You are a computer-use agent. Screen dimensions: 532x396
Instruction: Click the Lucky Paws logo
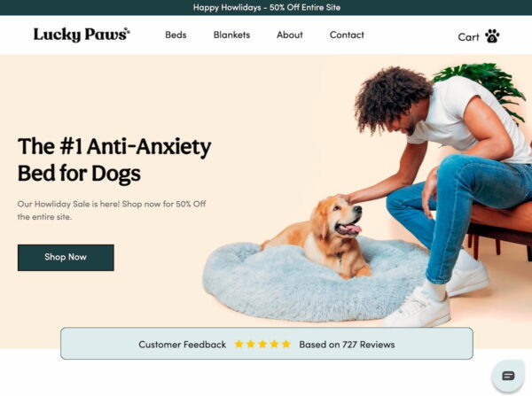[x=82, y=35]
